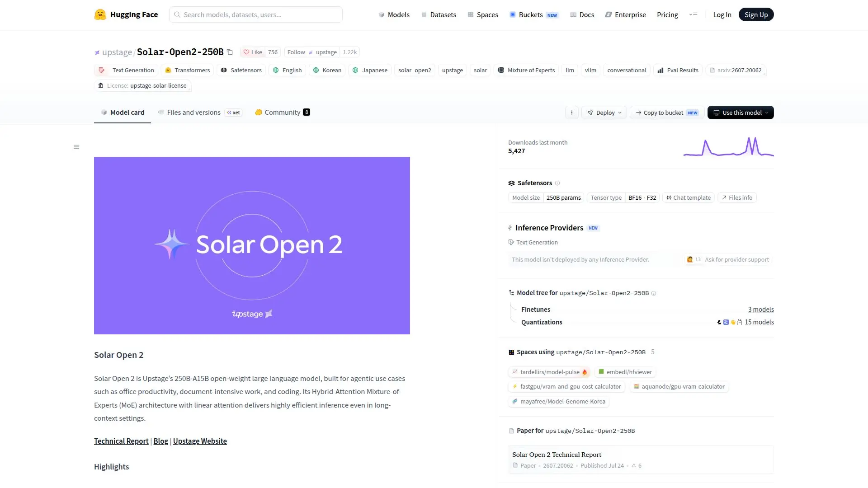Open the table of contents hamburger icon
868x488 pixels.
76,147
